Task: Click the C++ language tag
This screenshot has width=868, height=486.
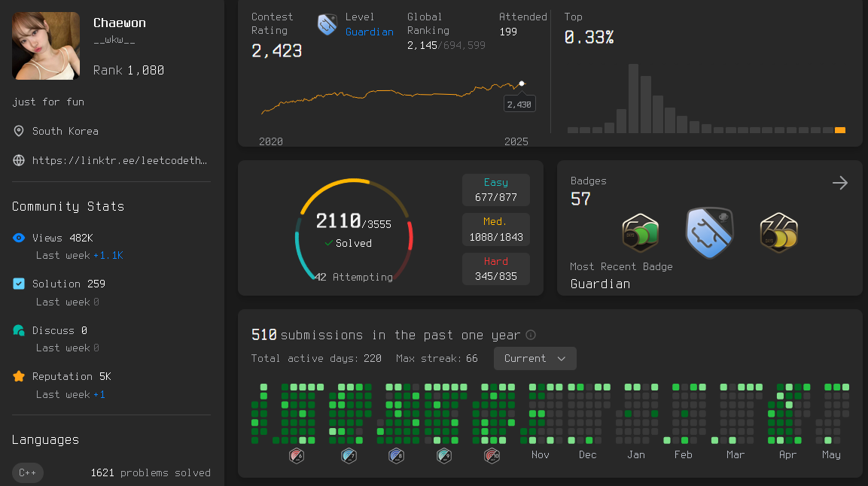Action: (28, 472)
